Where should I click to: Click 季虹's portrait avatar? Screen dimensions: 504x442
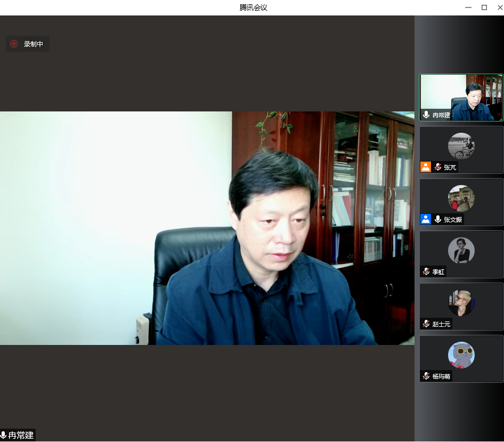461,251
